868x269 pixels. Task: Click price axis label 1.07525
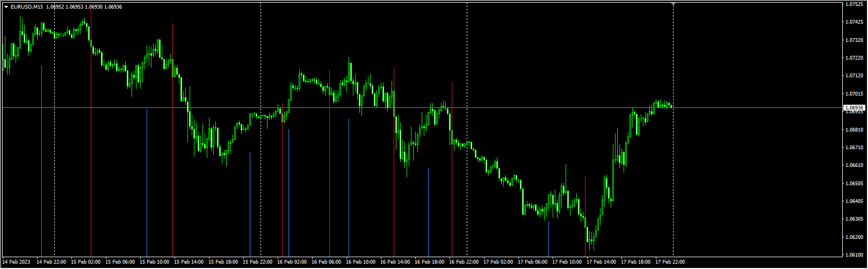coord(854,4)
